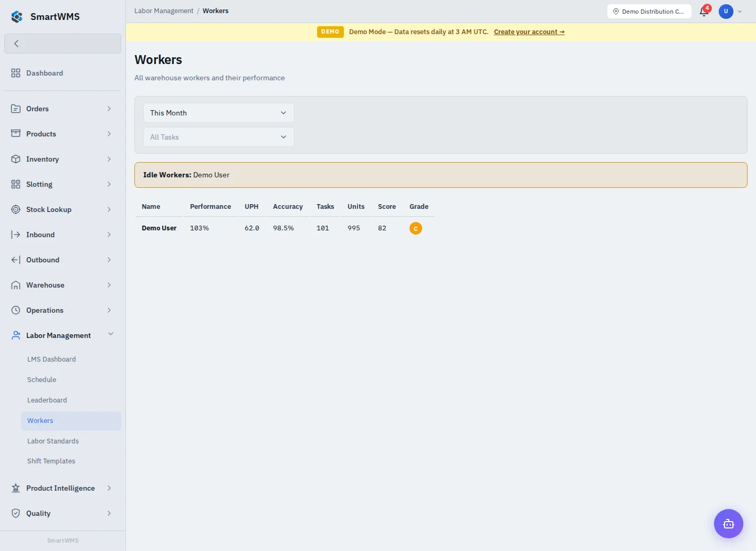Sort by the Accuracy column header
Viewport: 756px width, 551px height.
click(x=288, y=207)
